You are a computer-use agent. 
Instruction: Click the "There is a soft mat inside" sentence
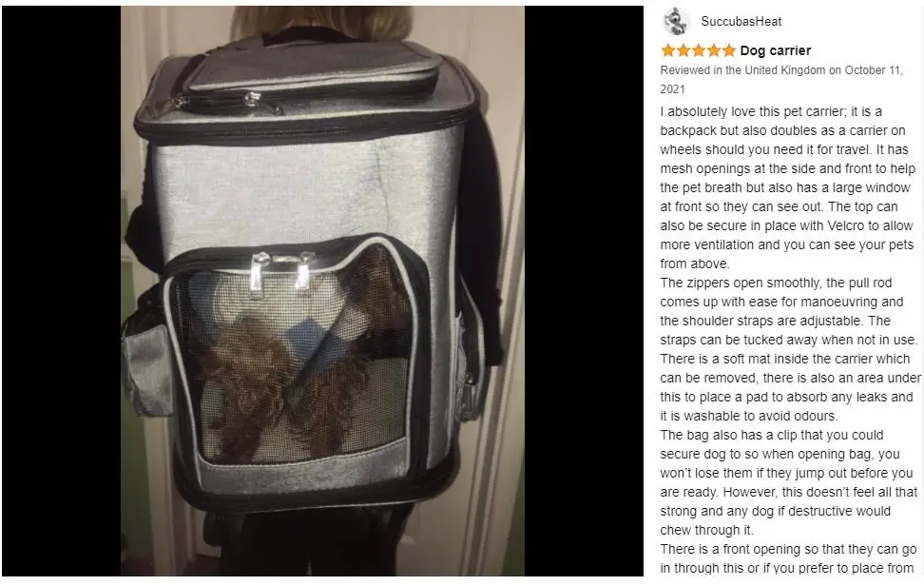790,387
